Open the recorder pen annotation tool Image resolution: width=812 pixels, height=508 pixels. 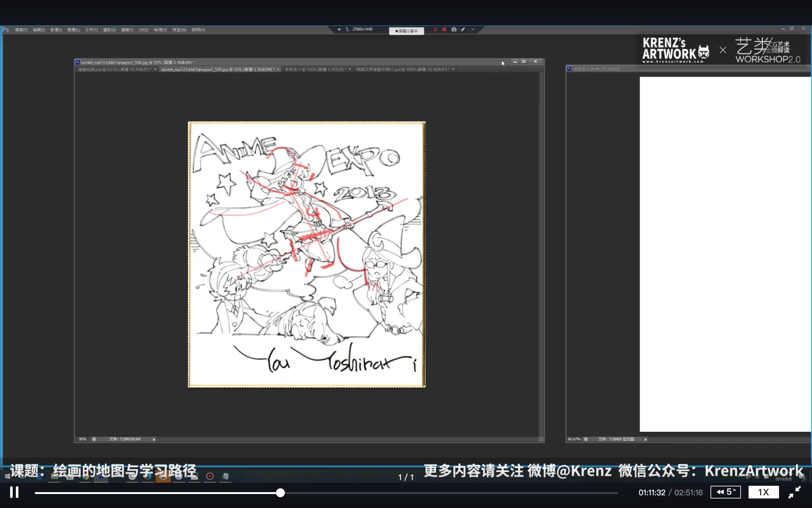pos(463,30)
